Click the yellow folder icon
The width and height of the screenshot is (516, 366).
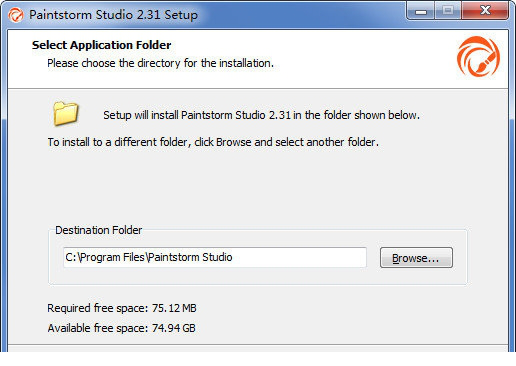pos(66,113)
